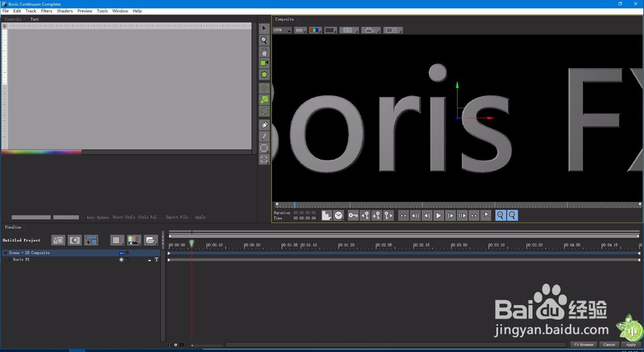Select the arrow selection tool
The height and width of the screenshot is (352, 644).
(x=264, y=28)
